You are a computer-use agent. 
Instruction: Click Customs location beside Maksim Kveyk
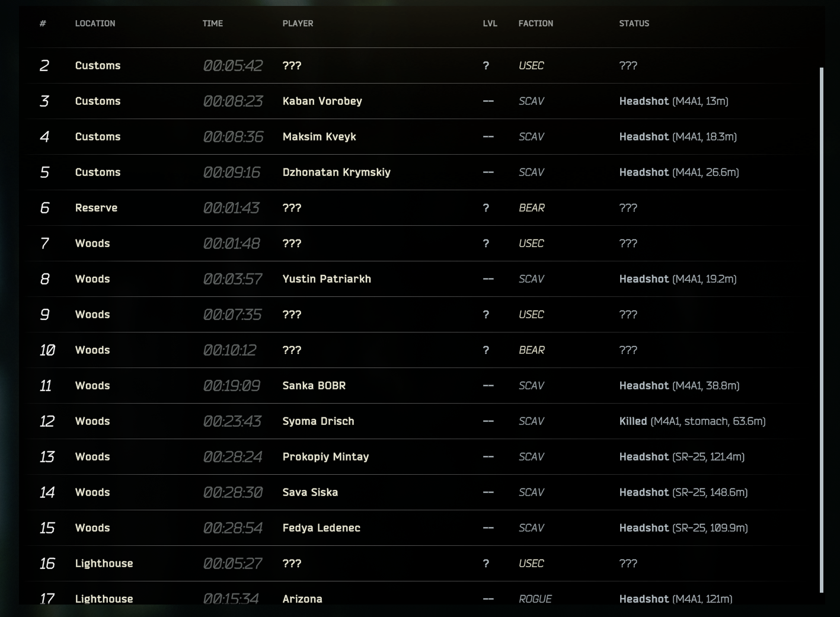click(x=98, y=137)
